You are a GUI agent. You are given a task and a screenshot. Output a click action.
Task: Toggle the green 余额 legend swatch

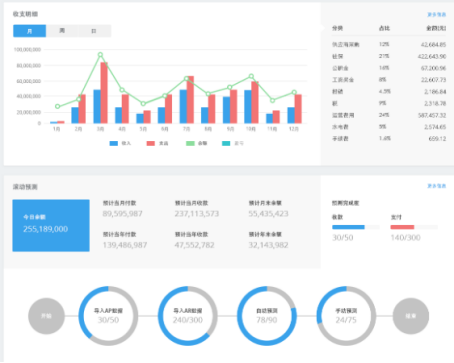(190, 143)
